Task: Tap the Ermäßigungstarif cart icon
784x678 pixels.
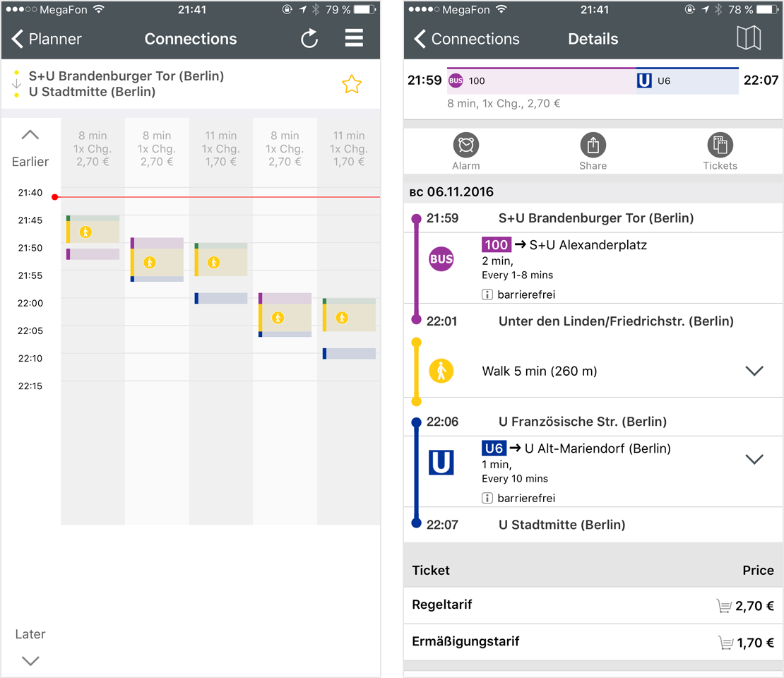Action: pyautogui.click(x=726, y=643)
